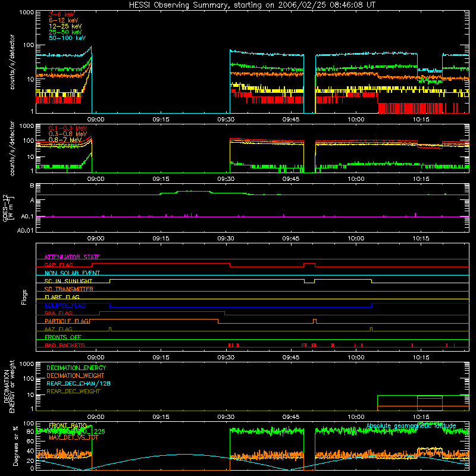Click the '0.3-0.8 MeV' legend label
The height and width of the screenshot is (476, 476).
(x=68, y=134)
